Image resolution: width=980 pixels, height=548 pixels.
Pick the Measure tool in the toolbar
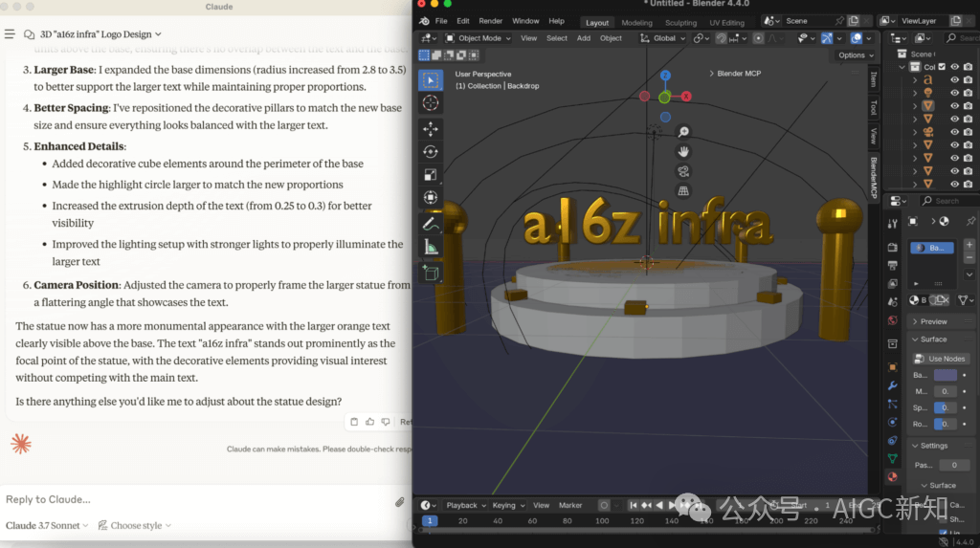point(431,248)
